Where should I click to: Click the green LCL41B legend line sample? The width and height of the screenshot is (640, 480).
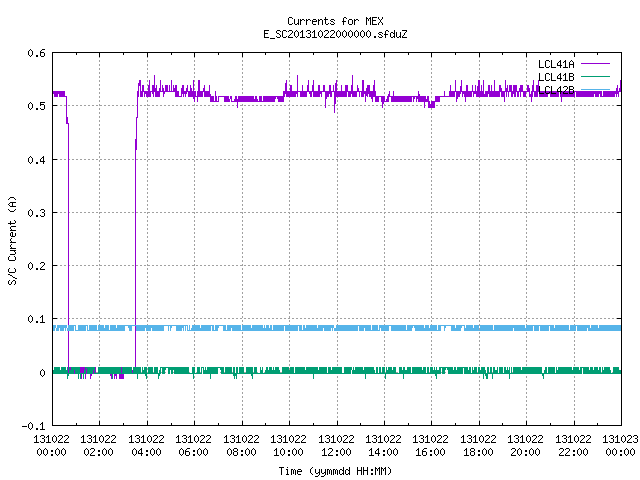[x=595, y=76]
